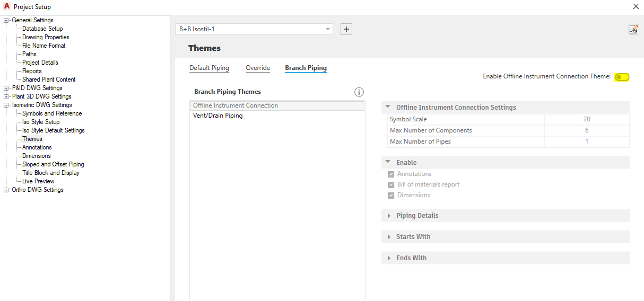Switch to the Override tab

258,68
